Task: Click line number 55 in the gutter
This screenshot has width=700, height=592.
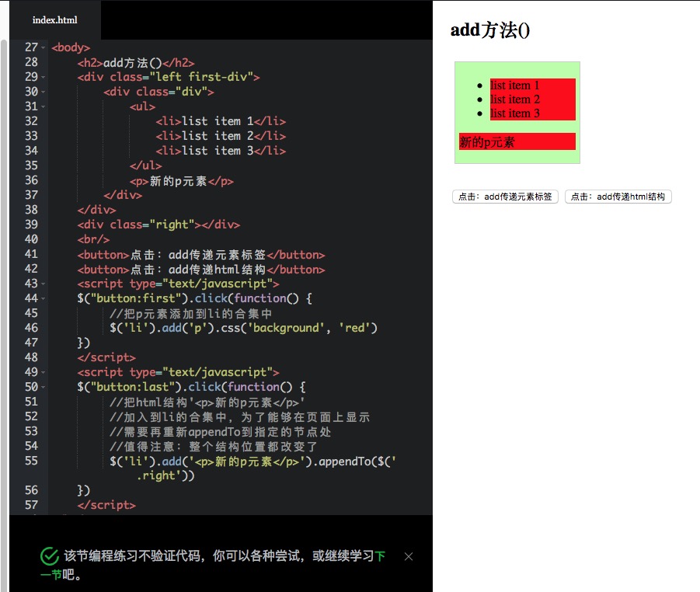Action: tap(31, 460)
